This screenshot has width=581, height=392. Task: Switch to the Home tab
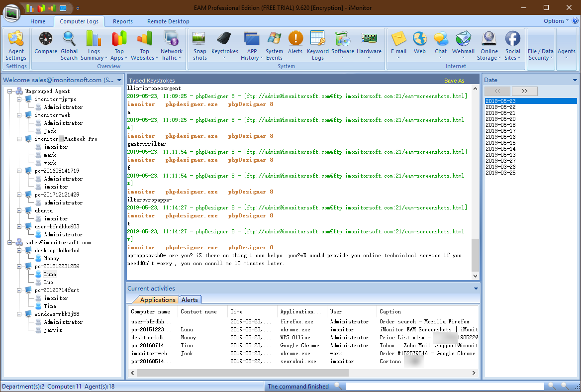pos(38,21)
